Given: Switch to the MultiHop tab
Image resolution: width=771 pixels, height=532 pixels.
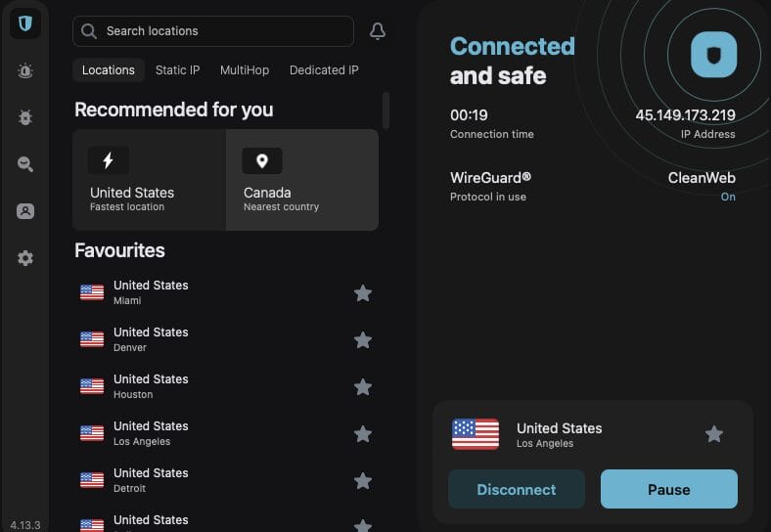Looking at the screenshot, I should (x=244, y=70).
